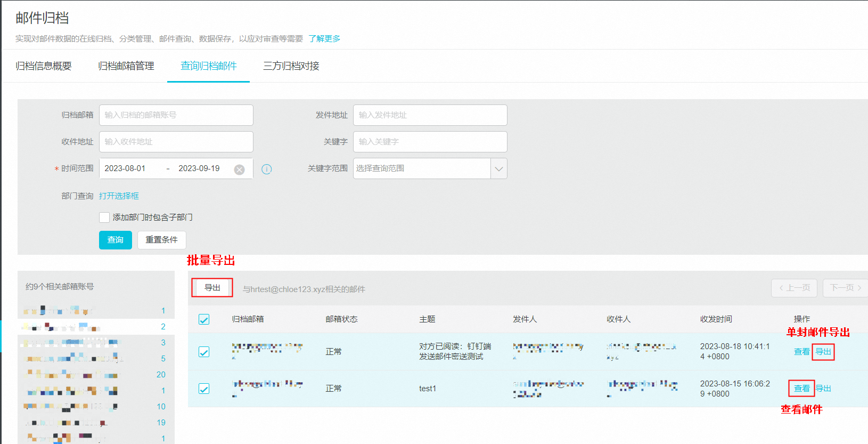The height and width of the screenshot is (444, 868).
Task: Open the 归档邮箱管理 tab
Action: click(126, 66)
